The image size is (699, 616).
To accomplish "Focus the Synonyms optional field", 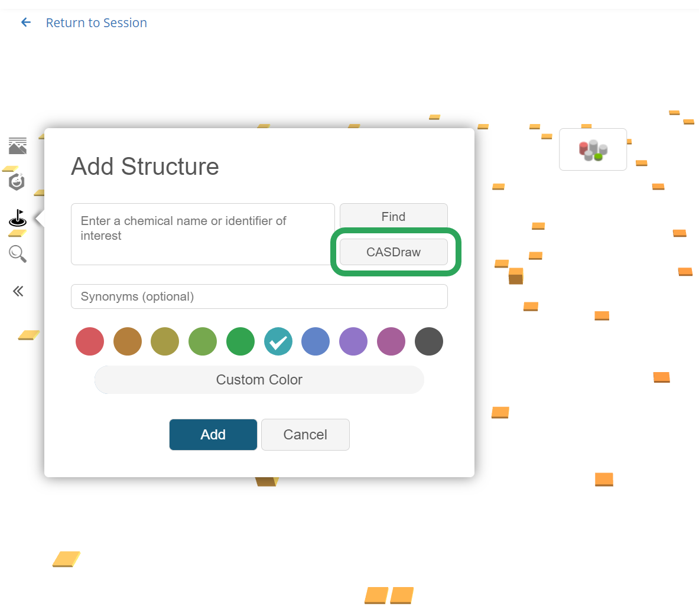I will 259,296.
